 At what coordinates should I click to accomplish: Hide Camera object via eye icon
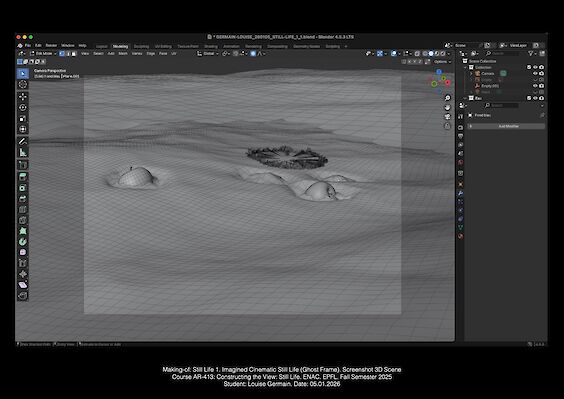(x=535, y=73)
